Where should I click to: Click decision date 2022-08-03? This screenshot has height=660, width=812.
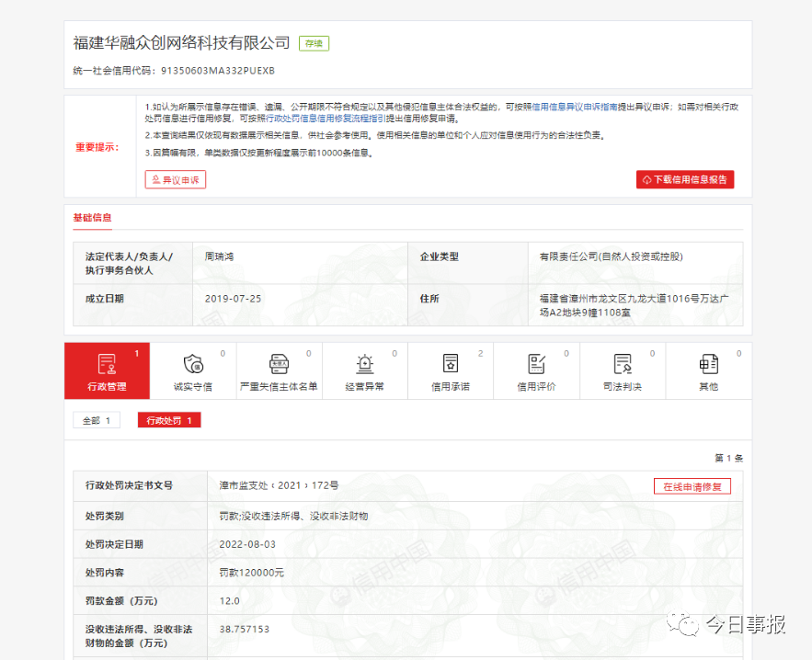click(x=247, y=544)
